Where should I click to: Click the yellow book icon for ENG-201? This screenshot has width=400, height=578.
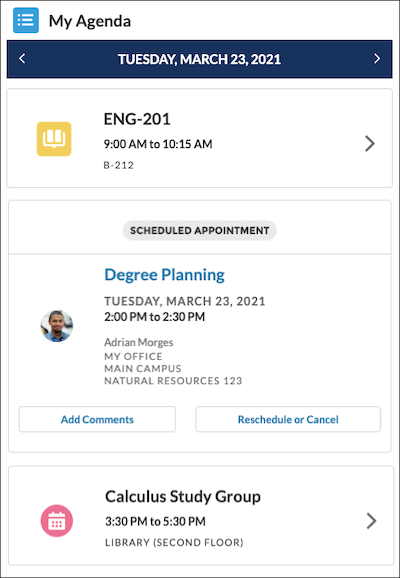pos(54,139)
